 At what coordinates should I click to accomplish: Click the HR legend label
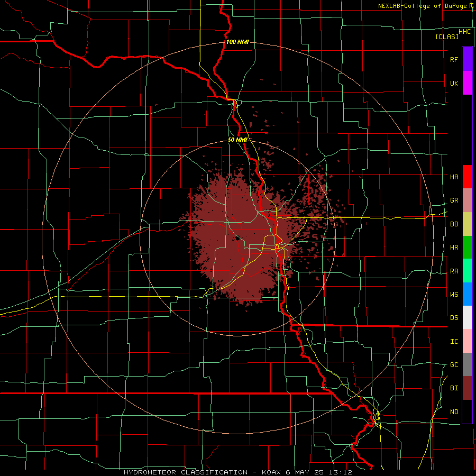pos(454,248)
